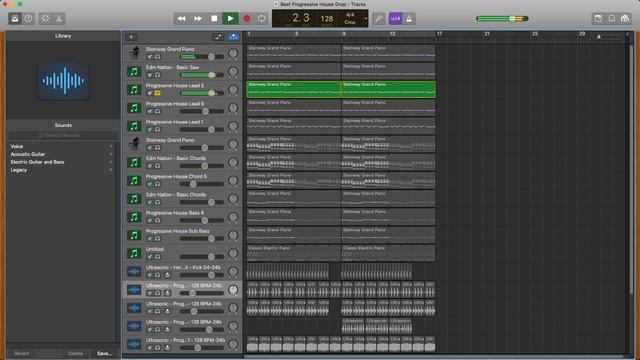Solo the Progressive House Lead 1 track
Viewport: 640px width, 360px height.
pyautogui.click(x=158, y=130)
